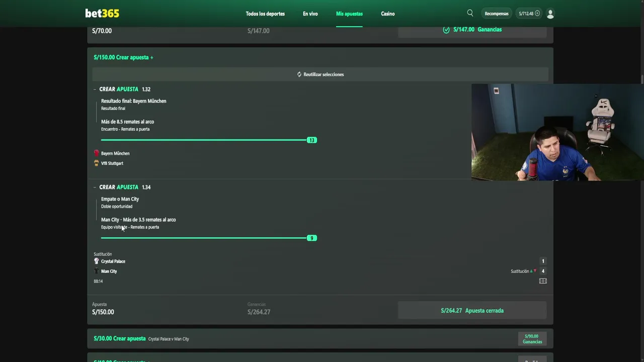The width and height of the screenshot is (644, 362).
Task: Click the S/264.27 Apuesta cerrada button
Action: point(472,311)
